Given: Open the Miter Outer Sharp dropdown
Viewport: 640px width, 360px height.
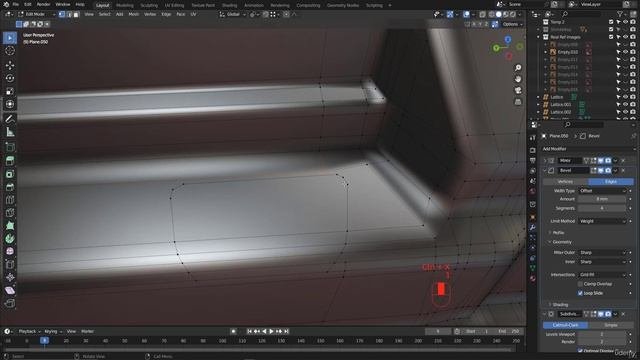Looking at the screenshot, I should tap(602, 253).
